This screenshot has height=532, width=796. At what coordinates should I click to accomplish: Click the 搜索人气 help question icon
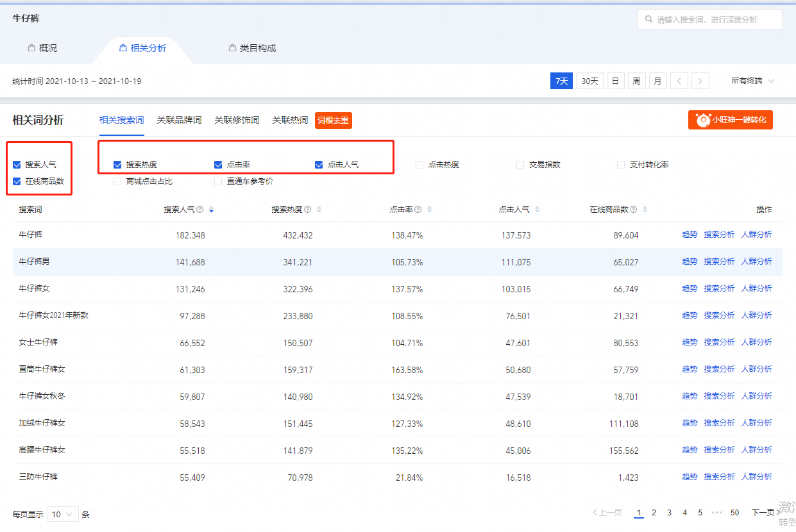click(x=200, y=210)
